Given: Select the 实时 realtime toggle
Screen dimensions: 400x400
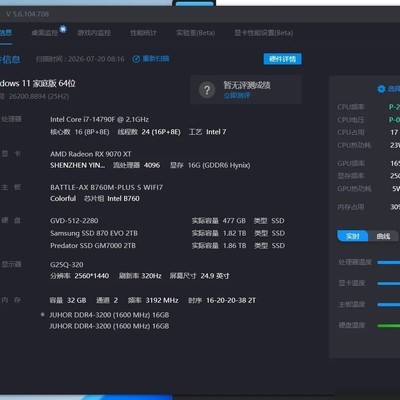Looking at the screenshot, I should tap(353, 236).
